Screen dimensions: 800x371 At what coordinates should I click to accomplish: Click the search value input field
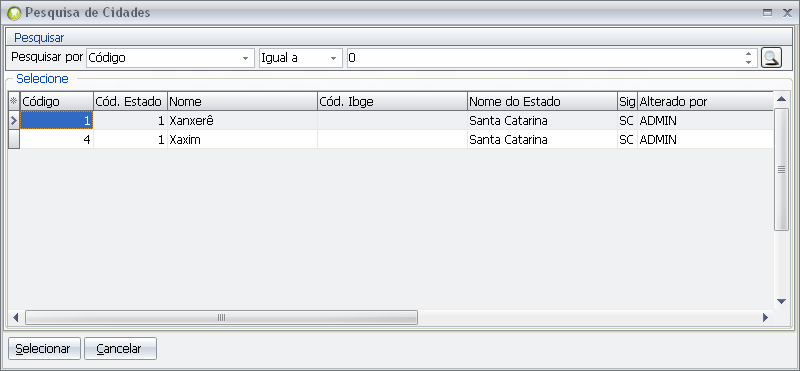(545, 58)
